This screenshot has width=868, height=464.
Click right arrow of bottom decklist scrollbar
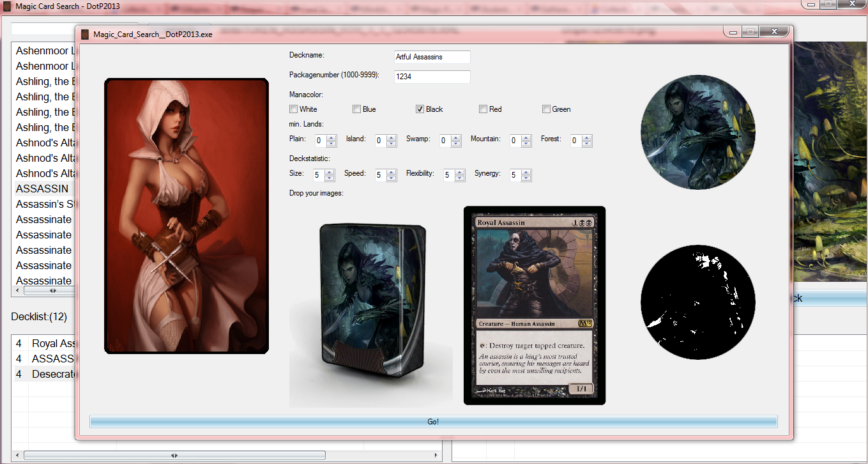[x=436, y=456]
